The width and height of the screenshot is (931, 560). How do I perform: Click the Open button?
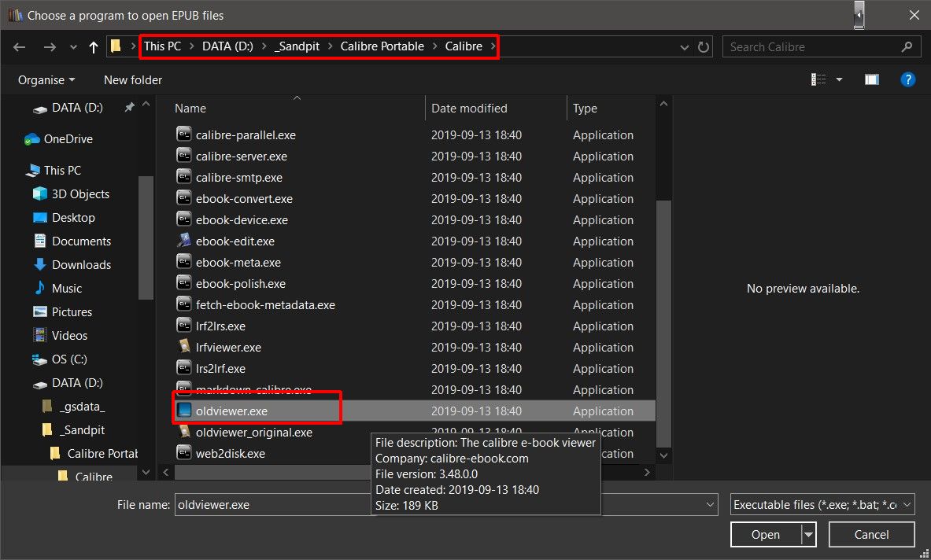pos(766,535)
